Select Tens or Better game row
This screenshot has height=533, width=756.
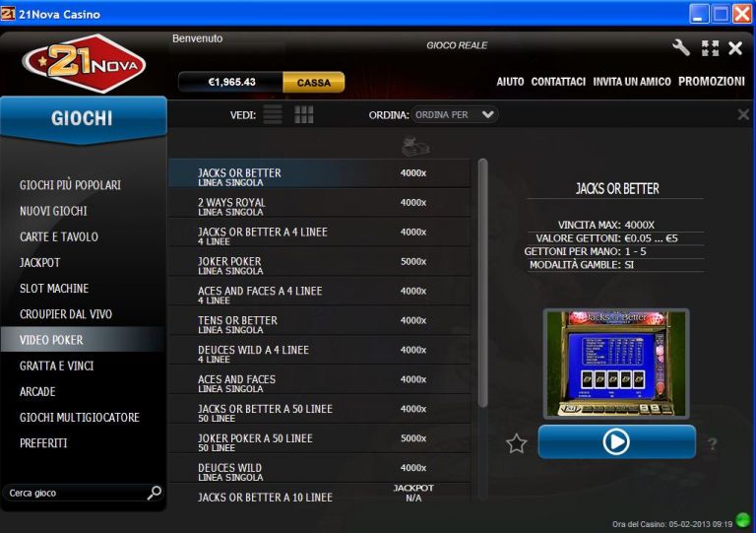click(x=320, y=321)
